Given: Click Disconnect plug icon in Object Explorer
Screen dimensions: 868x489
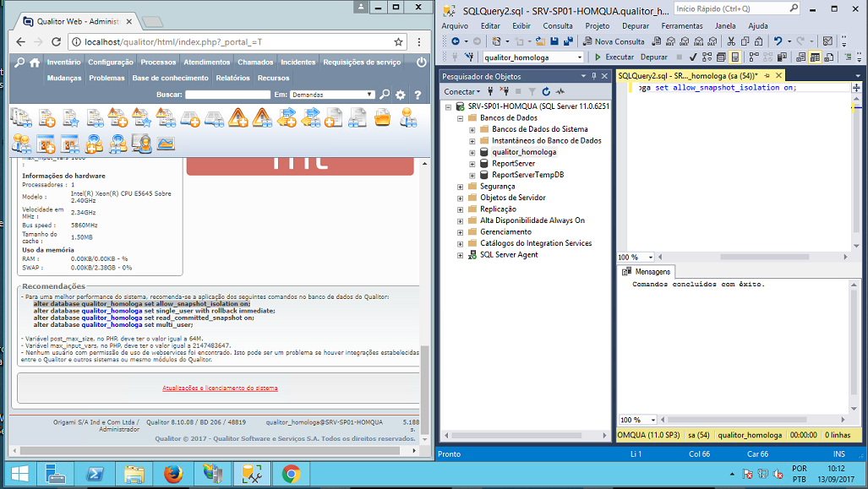Looking at the screenshot, I should tap(505, 91).
